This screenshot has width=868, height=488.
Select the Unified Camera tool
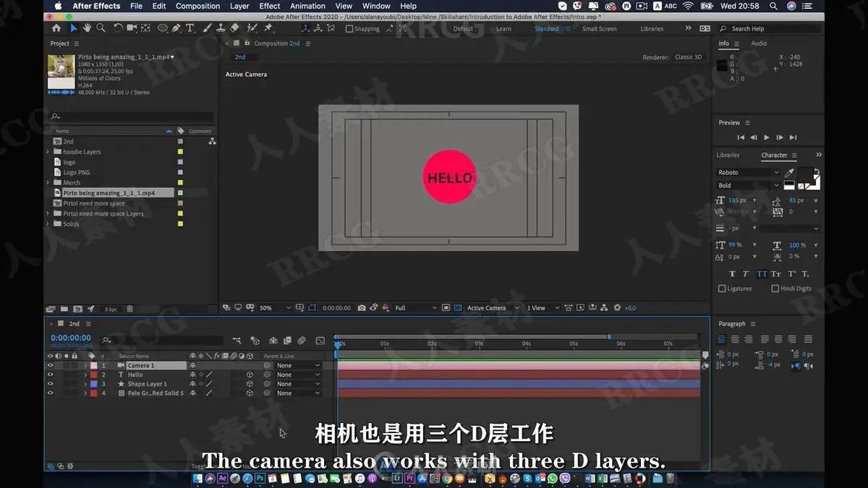132,28
